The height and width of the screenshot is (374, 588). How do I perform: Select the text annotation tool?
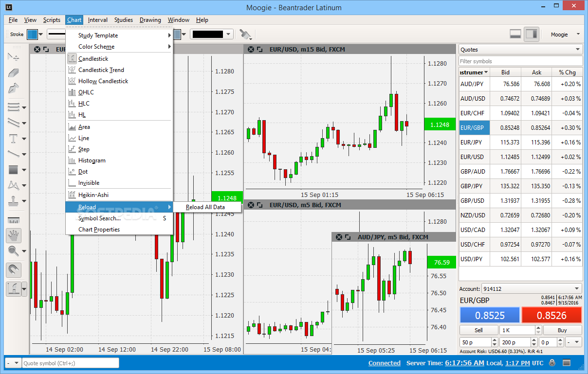point(13,139)
